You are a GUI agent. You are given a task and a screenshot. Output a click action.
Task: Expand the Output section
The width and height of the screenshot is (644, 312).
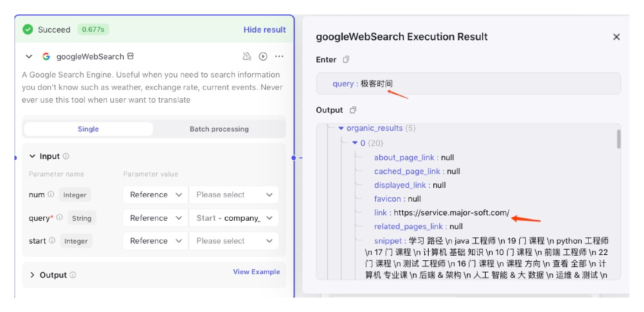[x=33, y=275]
